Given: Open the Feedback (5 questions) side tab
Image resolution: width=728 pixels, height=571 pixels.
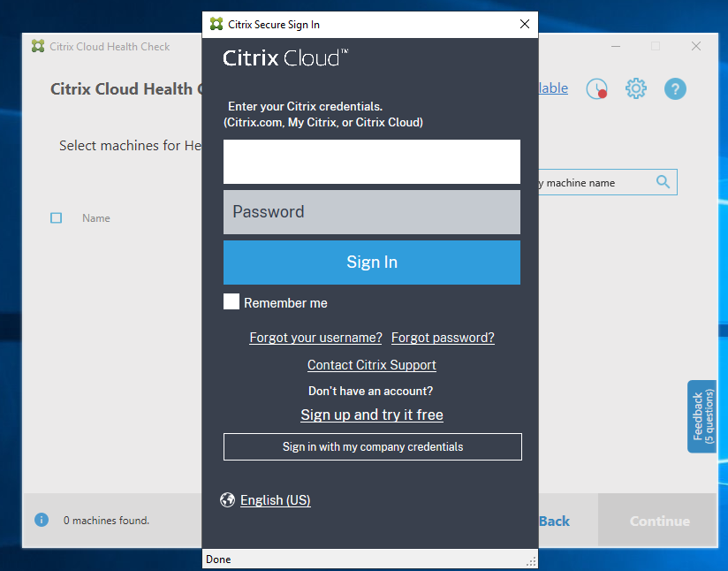Looking at the screenshot, I should click(702, 416).
